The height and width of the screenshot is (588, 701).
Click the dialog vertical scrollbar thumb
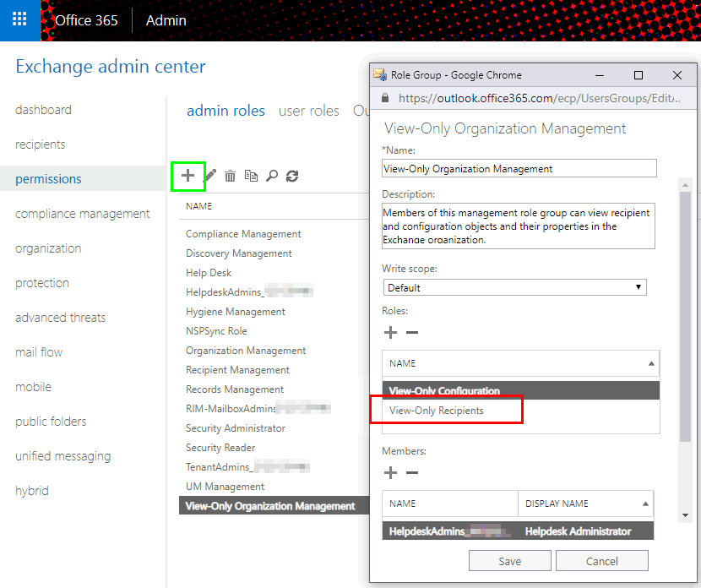click(x=685, y=317)
